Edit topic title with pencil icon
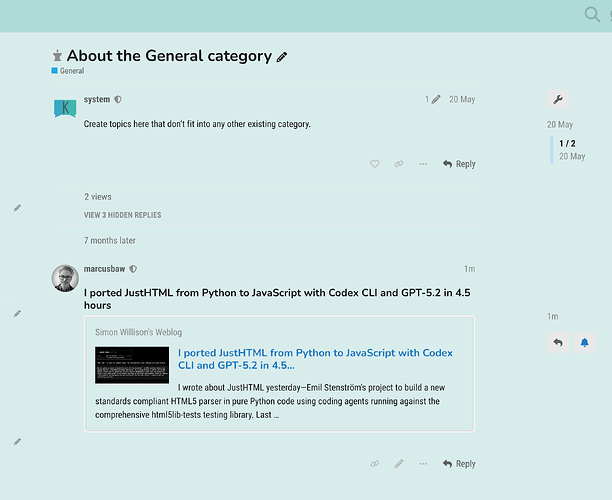The image size is (612, 500). click(x=282, y=57)
